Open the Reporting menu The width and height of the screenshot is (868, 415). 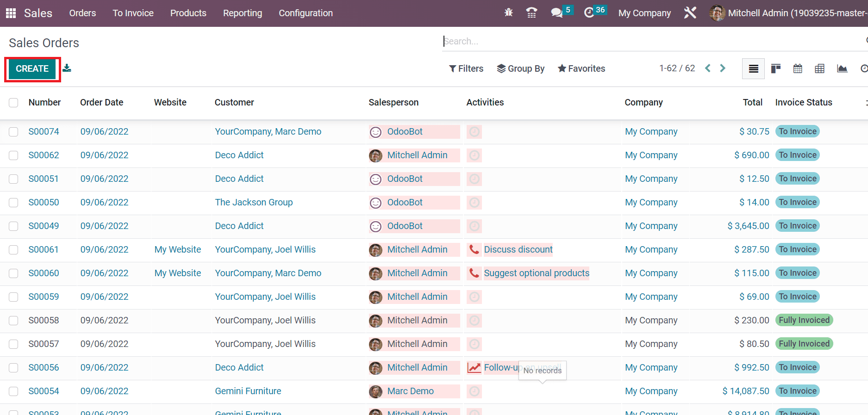tap(243, 13)
